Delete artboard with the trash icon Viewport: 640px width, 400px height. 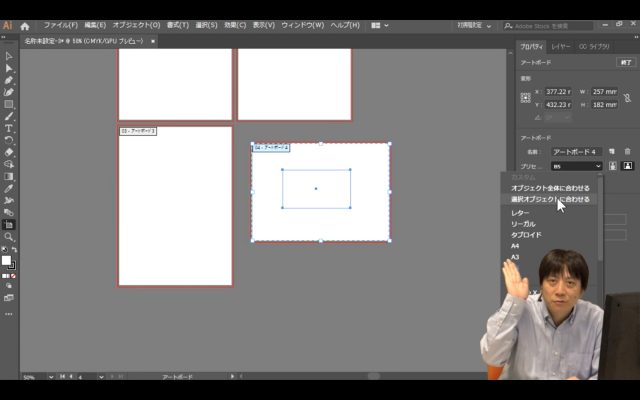tap(627, 151)
